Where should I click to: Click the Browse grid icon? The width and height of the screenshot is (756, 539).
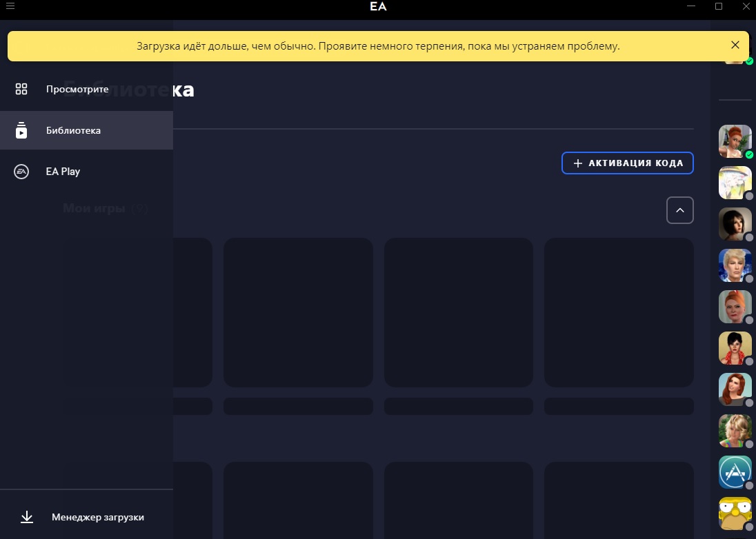coord(21,89)
